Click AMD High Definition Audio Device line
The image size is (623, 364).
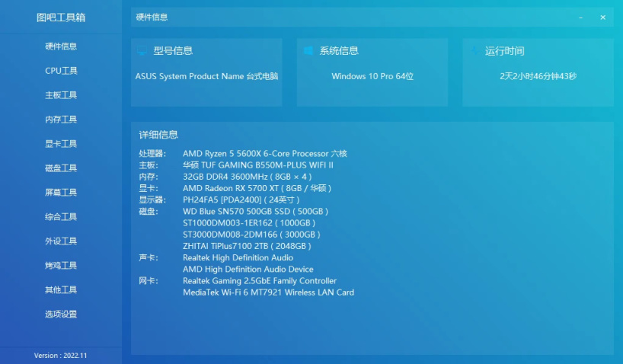coord(248,269)
